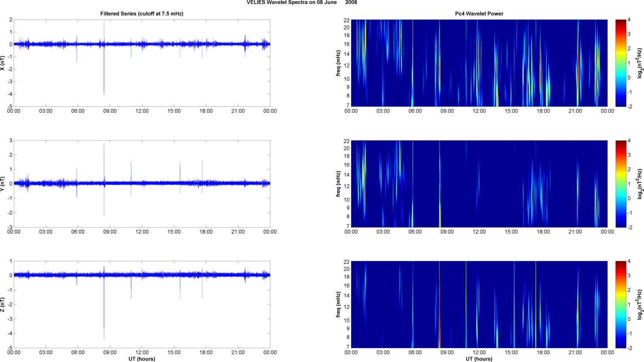Click the 12:00 tick under X filtered plot

tap(142, 111)
